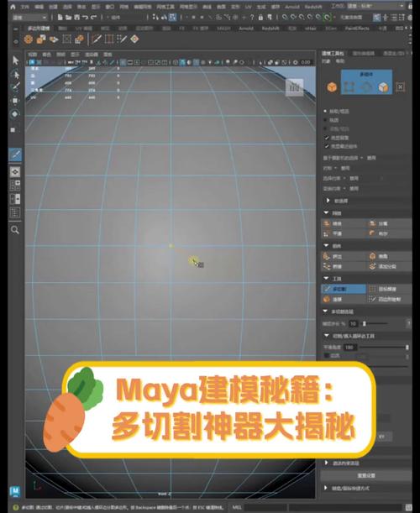Click the Add Divisions (添加分段) tool
420x513 pixels.
[x=389, y=267]
